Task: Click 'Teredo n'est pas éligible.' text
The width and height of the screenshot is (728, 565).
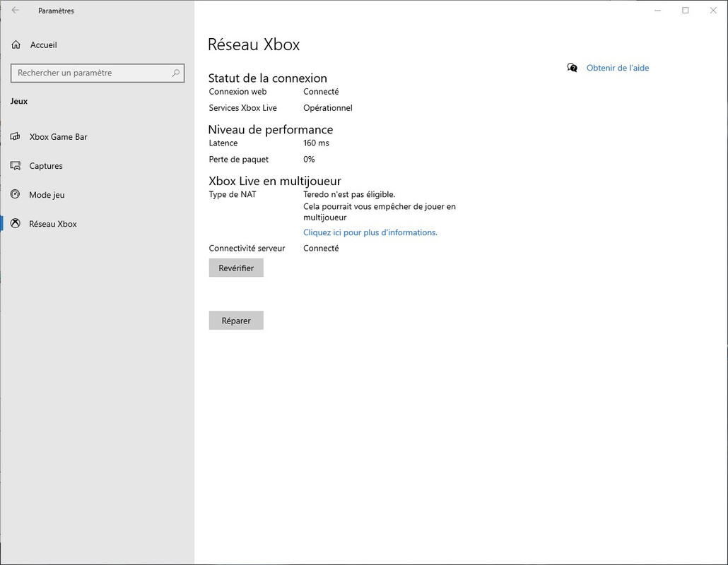Action: (x=349, y=194)
